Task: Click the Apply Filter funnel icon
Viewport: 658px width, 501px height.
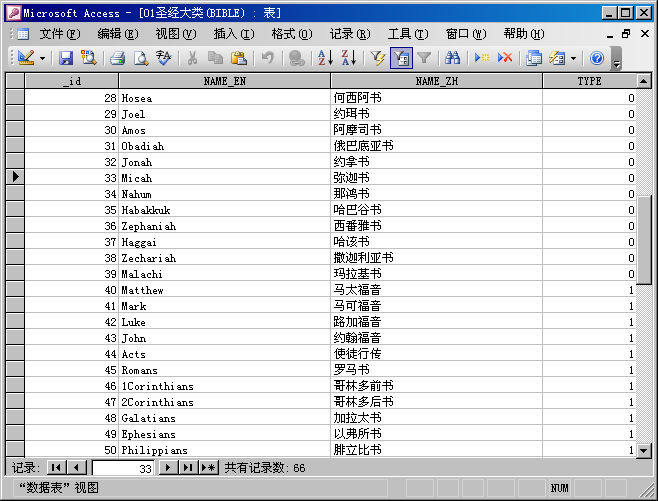Action: [424, 58]
